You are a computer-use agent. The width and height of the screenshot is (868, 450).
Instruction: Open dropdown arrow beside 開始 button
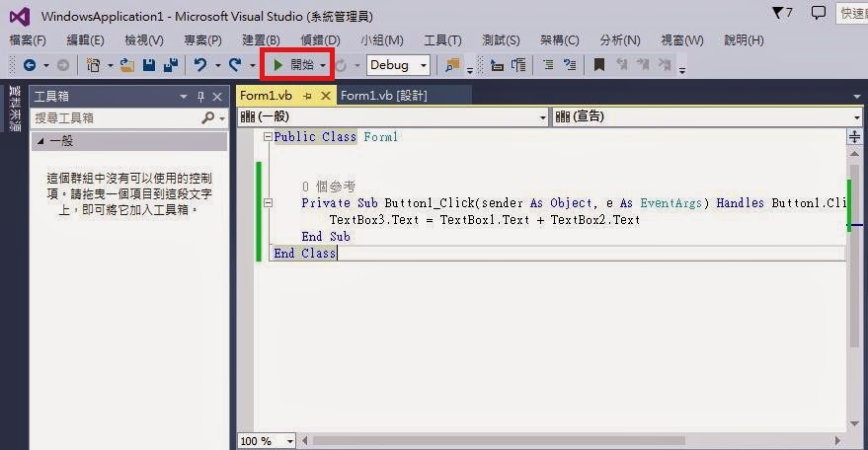(x=323, y=66)
